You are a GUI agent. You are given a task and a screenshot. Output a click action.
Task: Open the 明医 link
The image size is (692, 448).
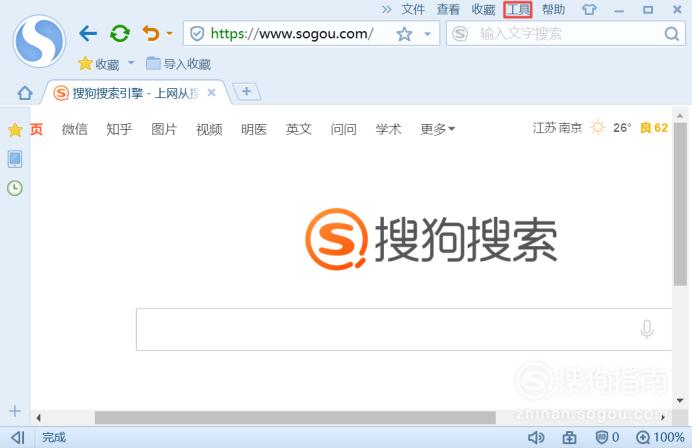point(254,129)
